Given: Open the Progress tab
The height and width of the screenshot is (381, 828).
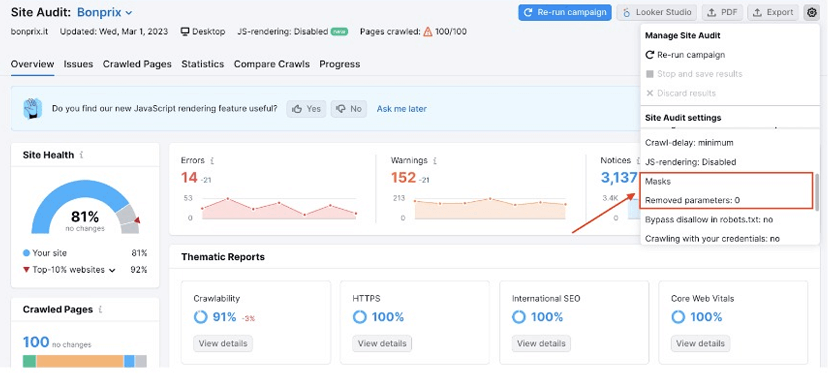Looking at the screenshot, I should click(340, 64).
